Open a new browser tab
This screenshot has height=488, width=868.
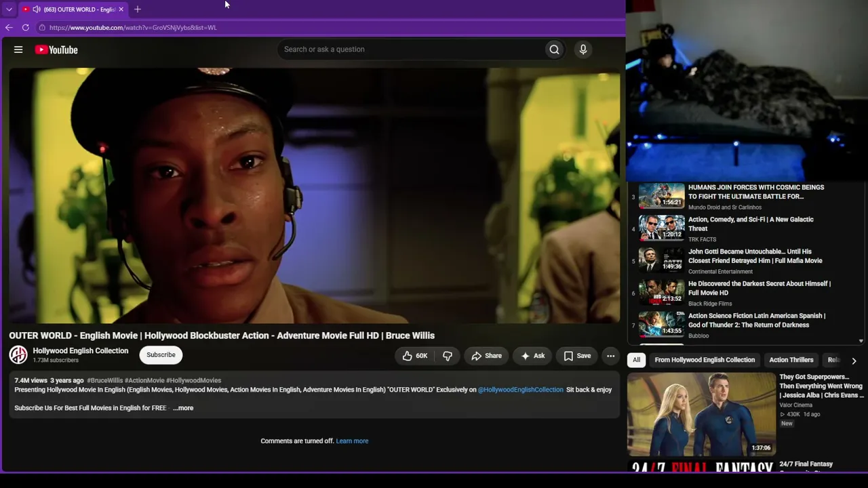click(138, 9)
